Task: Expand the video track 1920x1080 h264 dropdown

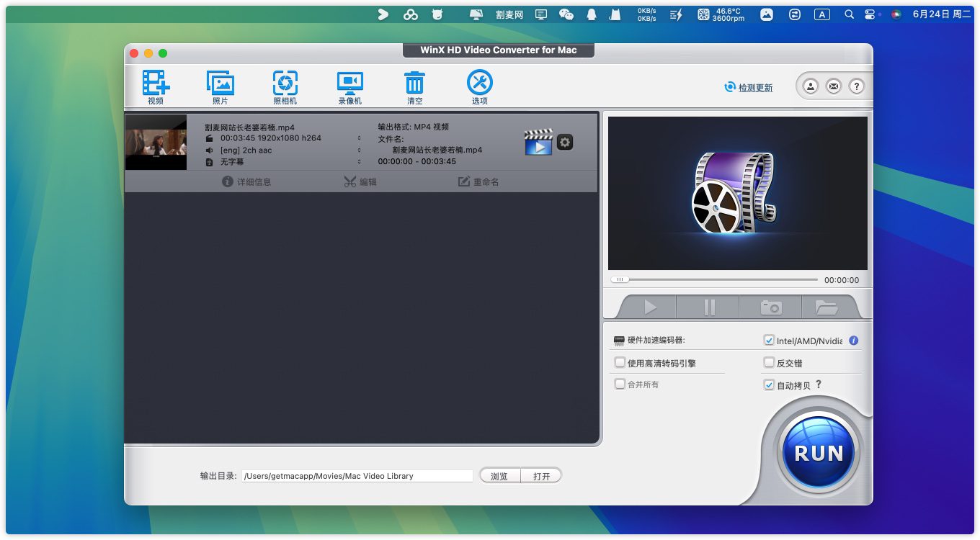Action: coord(359,138)
